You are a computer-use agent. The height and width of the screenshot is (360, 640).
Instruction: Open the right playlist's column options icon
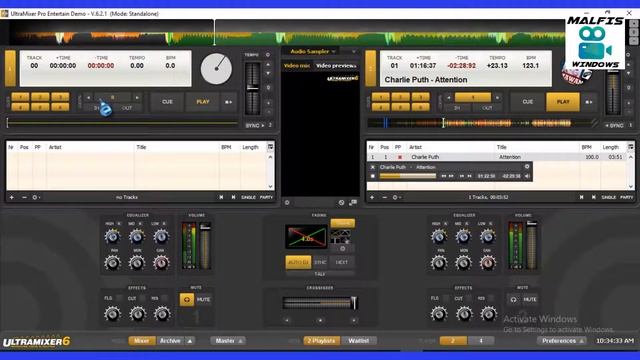[x=631, y=147]
